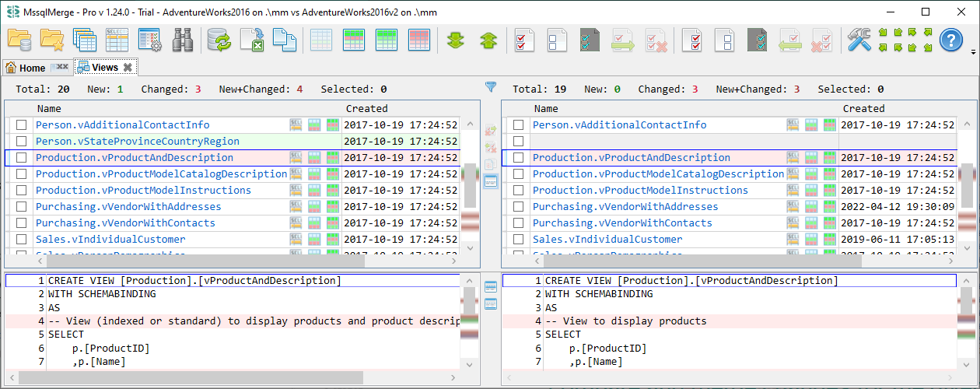Jump to previous difference green up arrows
The height and width of the screenshot is (389, 980).
click(x=488, y=40)
